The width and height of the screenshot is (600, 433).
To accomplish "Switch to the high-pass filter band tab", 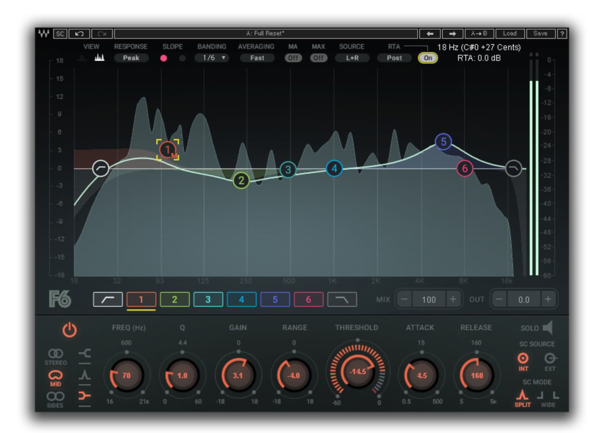I will (x=108, y=300).
